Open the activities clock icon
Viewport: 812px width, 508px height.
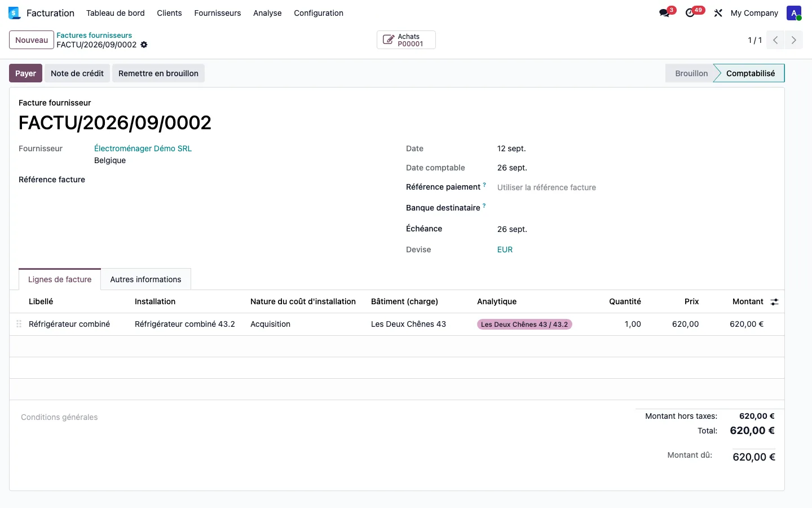click(x=690, y=13)
